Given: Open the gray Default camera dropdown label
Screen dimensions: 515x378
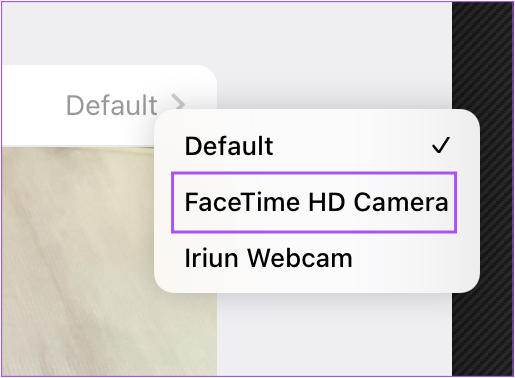Looking at the screenshot, I should point(112,105).
